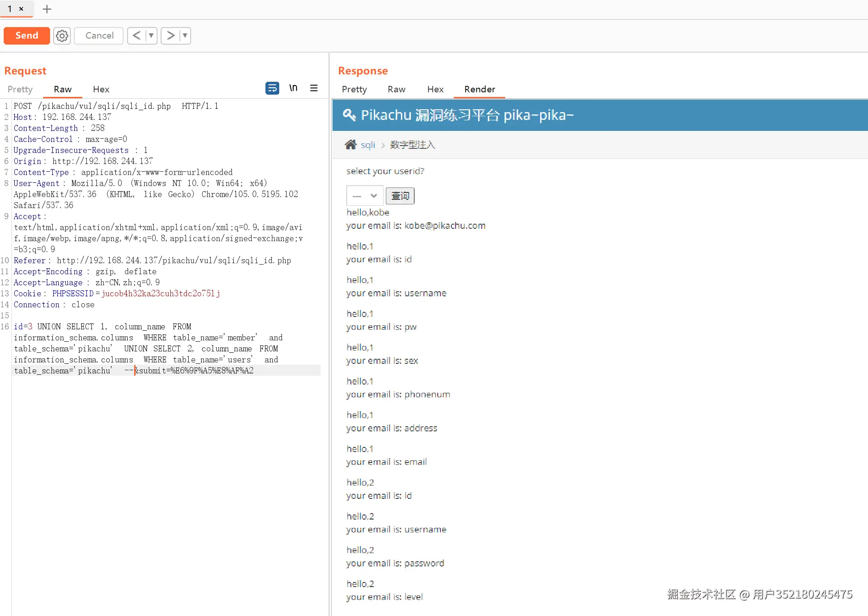The width and height of the screenshot is (868, 616).
Task: Toggle non-printable characters \n display
Action: tap(293, 88)
